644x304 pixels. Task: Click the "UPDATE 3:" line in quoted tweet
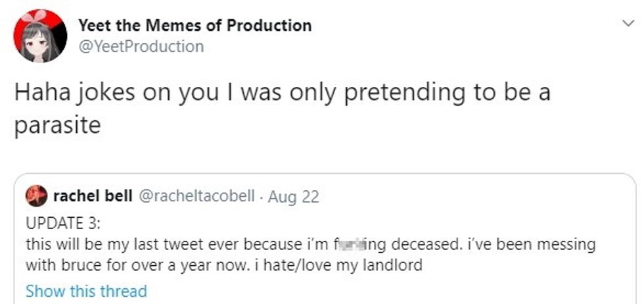pos(63,222)
